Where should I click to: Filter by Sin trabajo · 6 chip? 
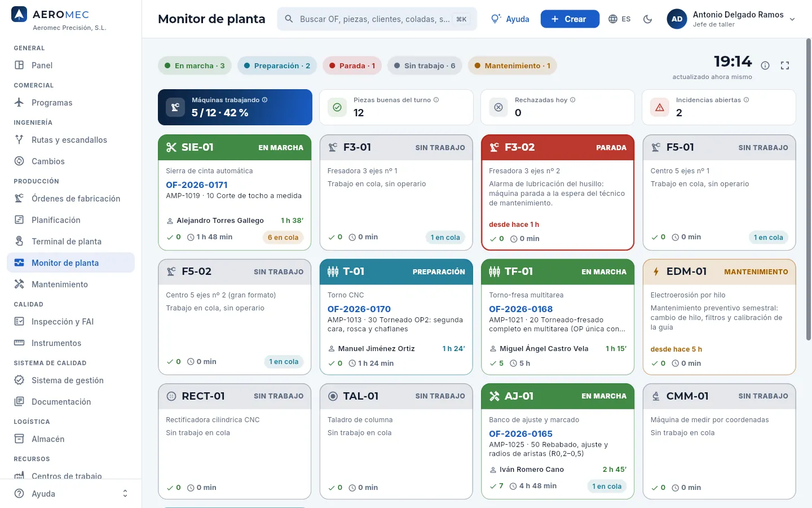[x=425, y=65]
